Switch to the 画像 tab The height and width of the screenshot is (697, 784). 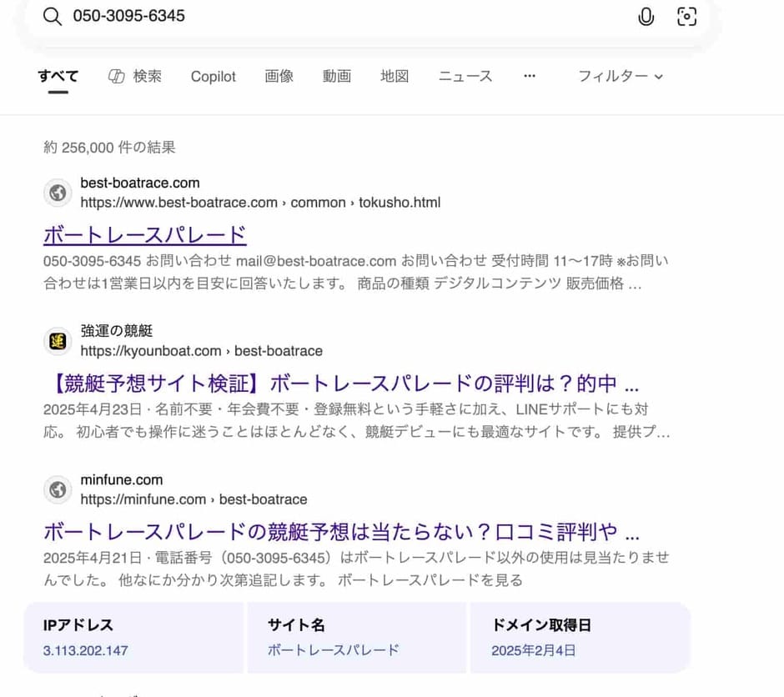click(279, 76)
